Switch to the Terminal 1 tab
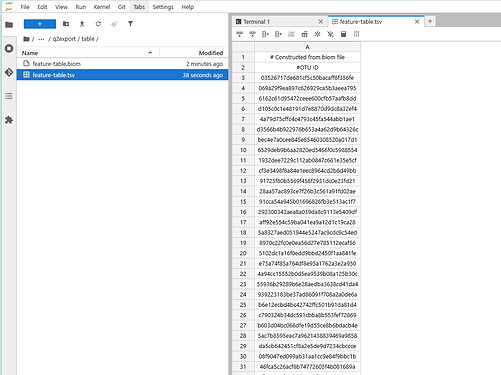The image size is (501, 375). [x=279, y=22]
